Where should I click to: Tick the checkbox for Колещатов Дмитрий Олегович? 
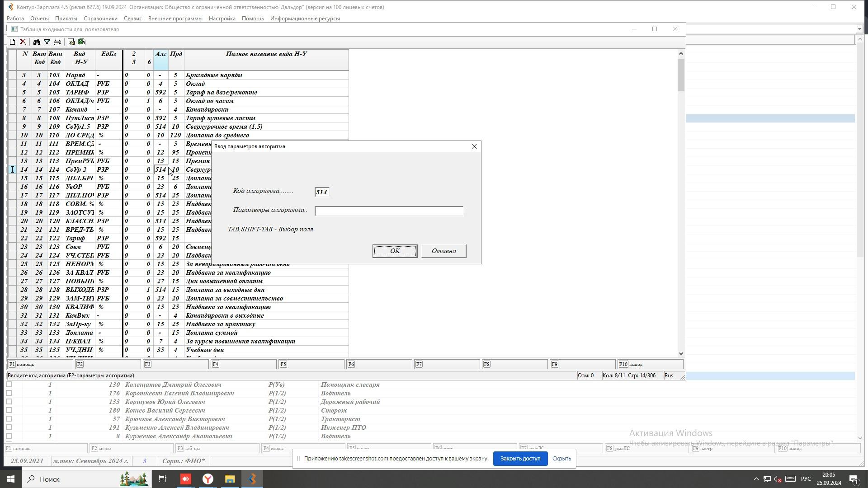click(9, 385)
